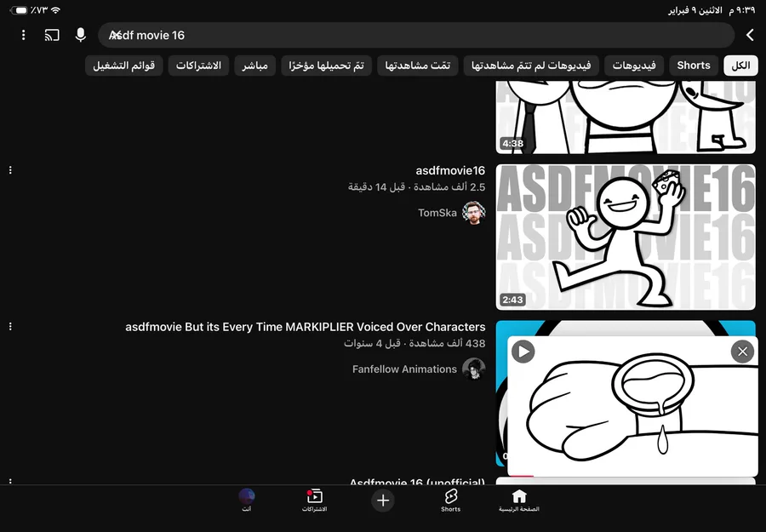Start voice search with microphone icon
Image resolution: width=766 pixels, height=532 pixels.
(81, 35)
